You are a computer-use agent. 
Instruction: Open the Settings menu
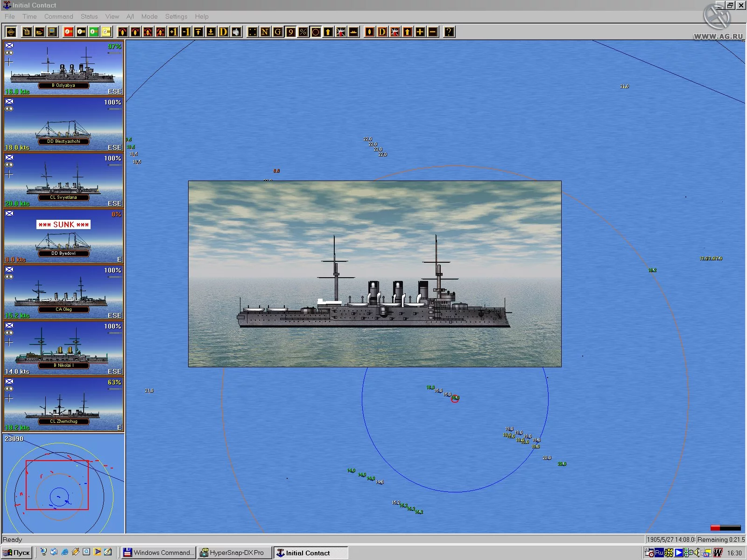(x=176, y=16)
